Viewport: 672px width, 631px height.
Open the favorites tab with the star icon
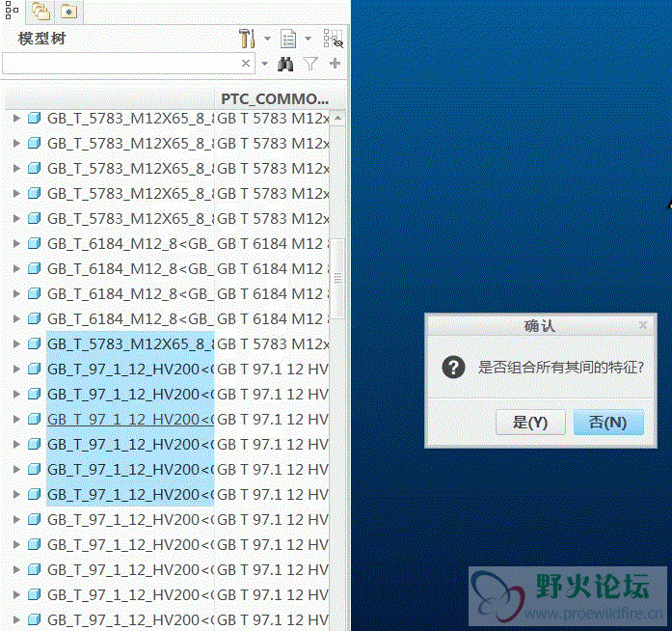(x=68, y=12)
